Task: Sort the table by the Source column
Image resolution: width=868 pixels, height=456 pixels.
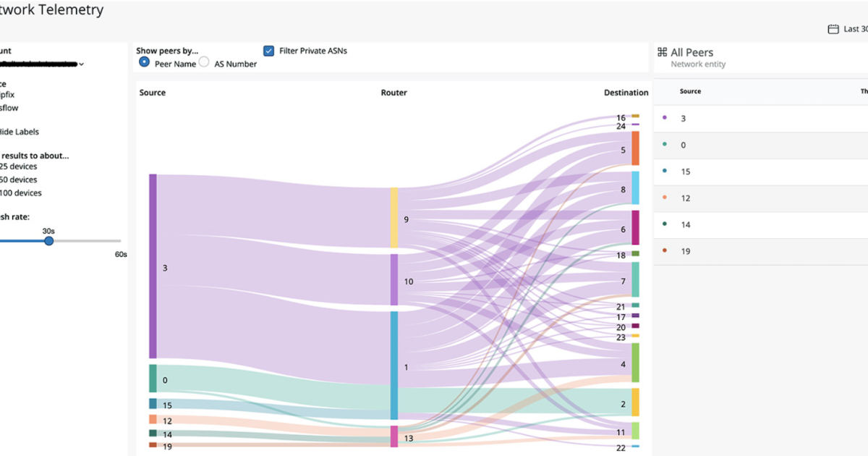Action: pos(690,91)
